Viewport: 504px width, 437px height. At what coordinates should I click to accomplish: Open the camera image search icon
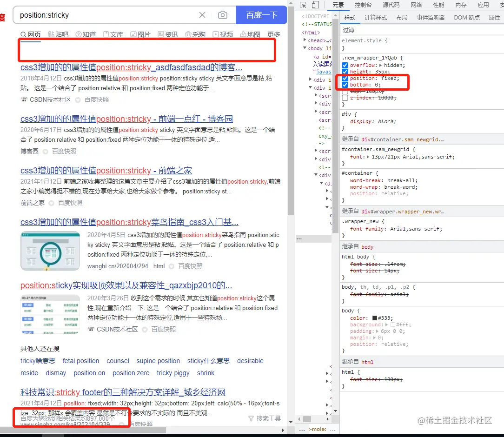click(222, 15)
